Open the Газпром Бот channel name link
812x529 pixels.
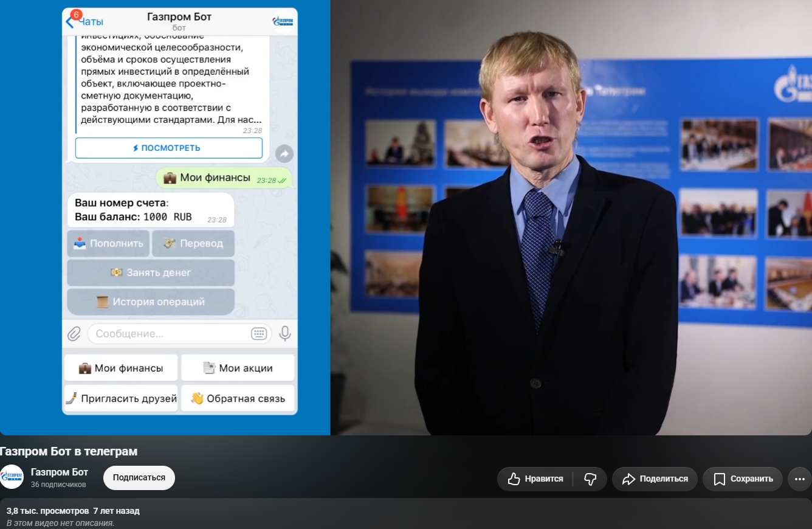(x=60, y=472)
